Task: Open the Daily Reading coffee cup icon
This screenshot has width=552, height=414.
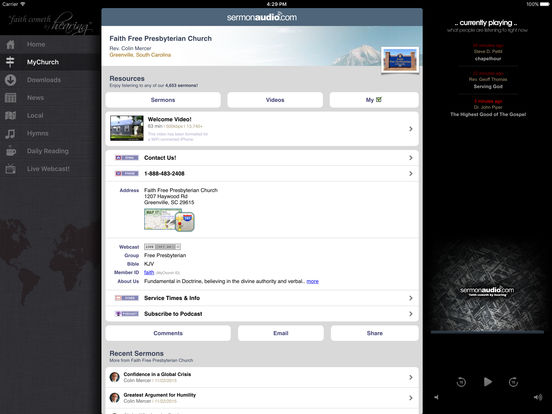Action: (11, 151)
